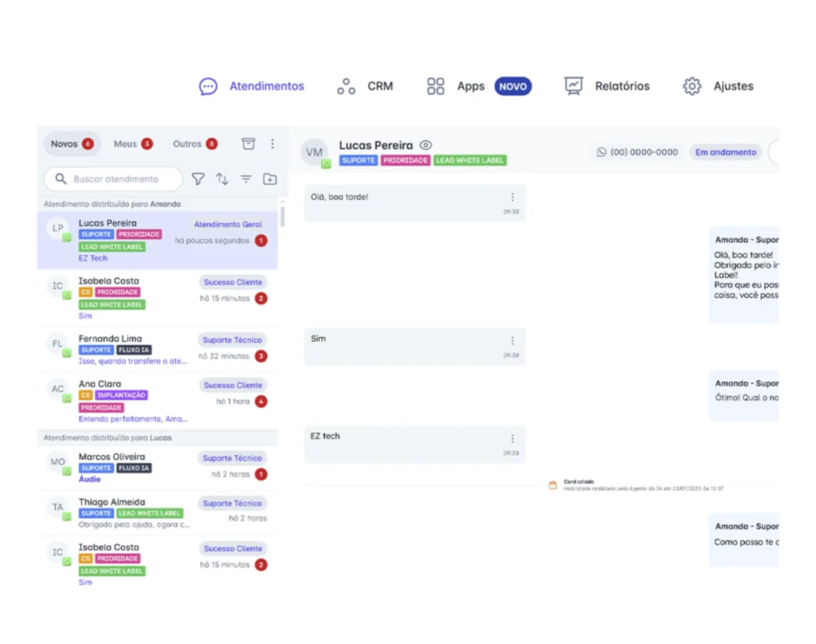
Task: Click the Em andamento status button
Action: coord(725,152)
